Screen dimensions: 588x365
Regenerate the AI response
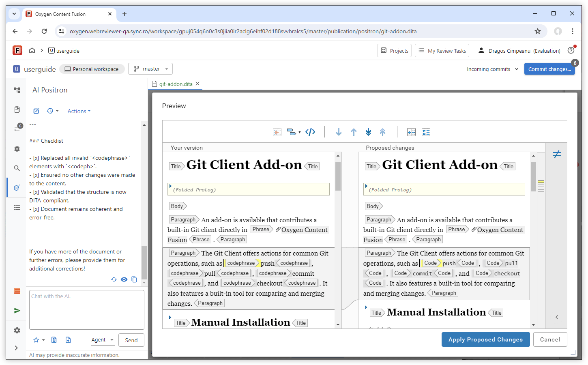(x=114, y=279)
